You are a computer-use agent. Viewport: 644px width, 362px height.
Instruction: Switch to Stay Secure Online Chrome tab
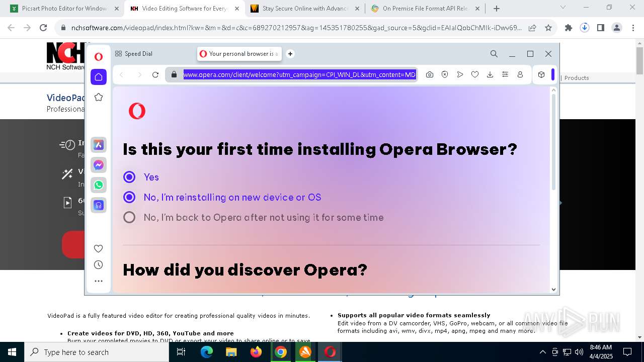point(304,9)
